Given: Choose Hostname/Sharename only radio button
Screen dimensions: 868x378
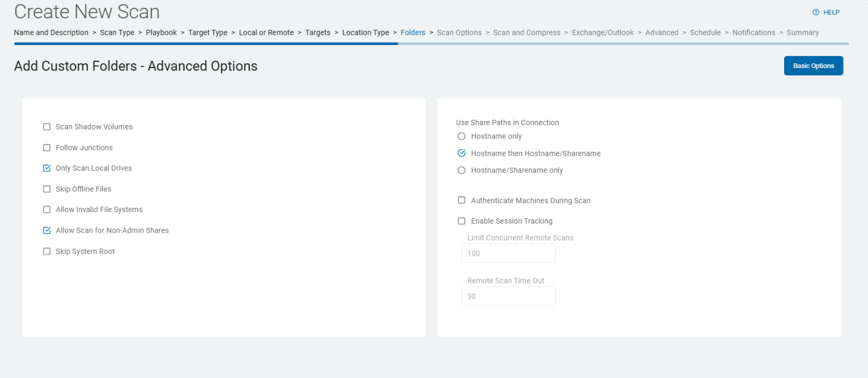Looking at the screenshot, I should click(462, 170).
